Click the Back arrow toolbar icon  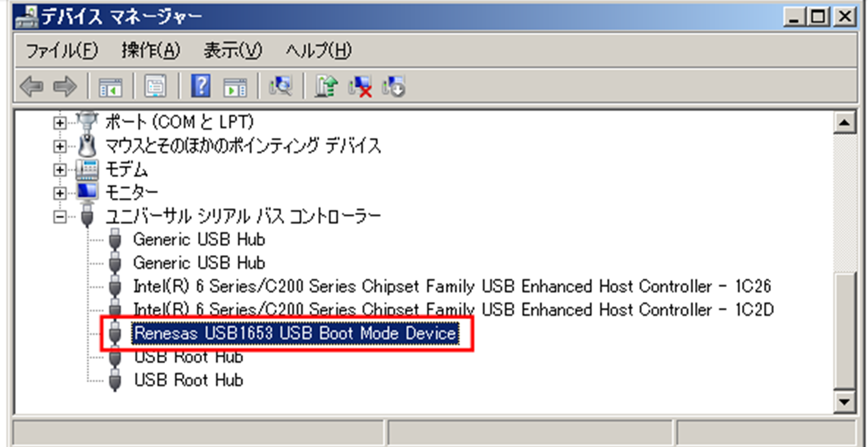(x=32, y=86)
